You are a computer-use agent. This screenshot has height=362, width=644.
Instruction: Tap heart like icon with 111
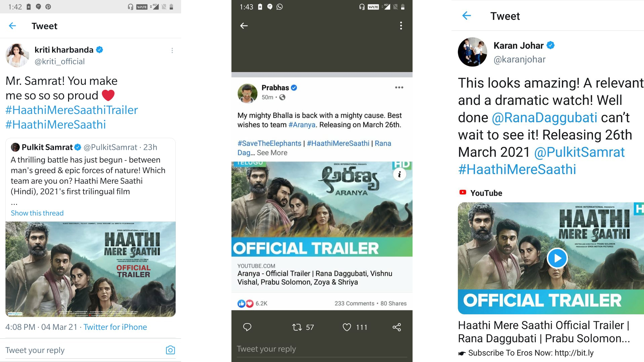pos(347,327)
